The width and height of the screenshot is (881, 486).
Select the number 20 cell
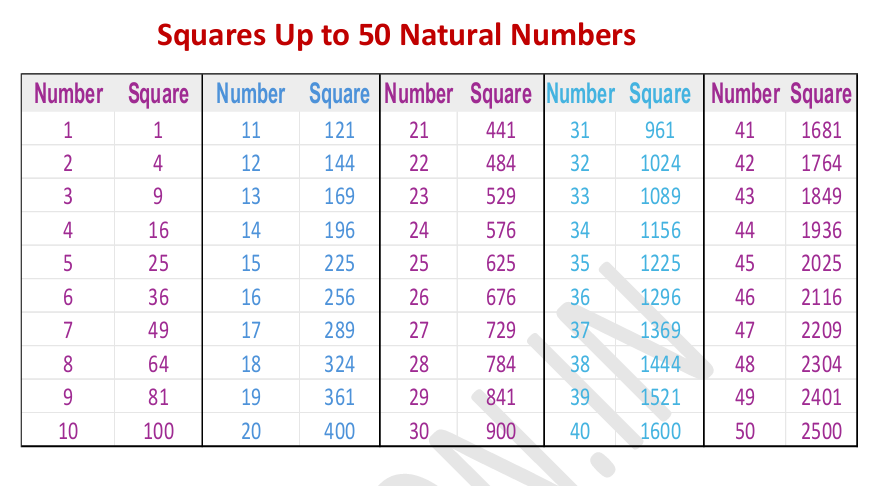coord(251,431)
